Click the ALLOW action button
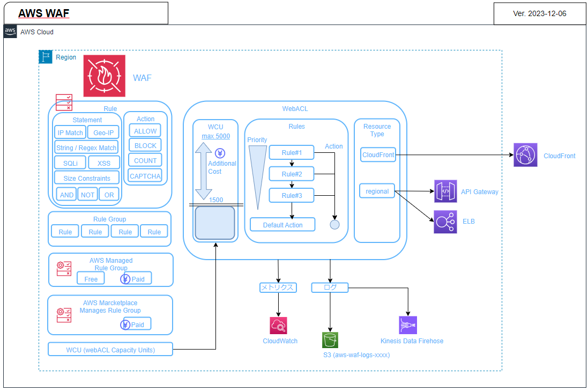This screenshot has height=391, width=588. pyautogui.click(x=144, y=130)
